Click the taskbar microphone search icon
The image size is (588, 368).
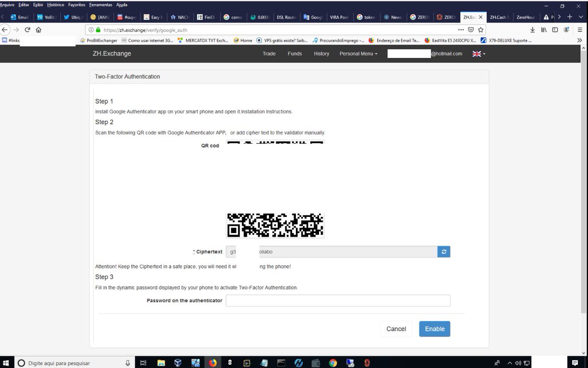pyautogui.click(x=128, y=363)
